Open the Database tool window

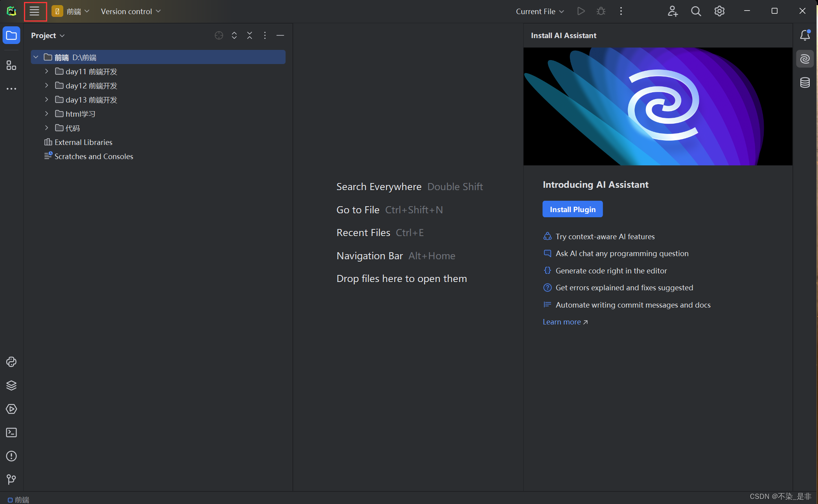805,82
